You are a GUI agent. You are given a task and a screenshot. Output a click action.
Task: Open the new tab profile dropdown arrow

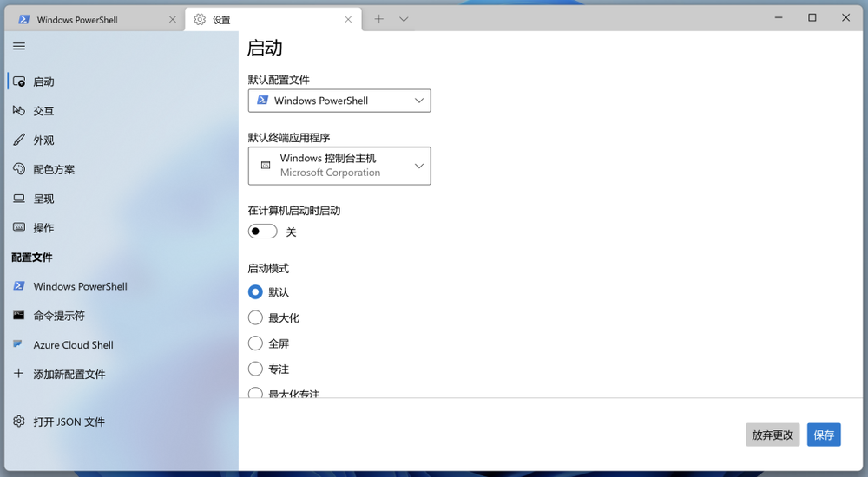pyautogui.click(x=404, y=19)
